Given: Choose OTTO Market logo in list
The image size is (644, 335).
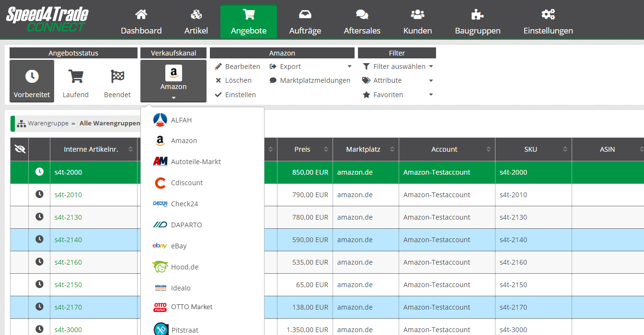Looking at the screenshot, I should click(160, 307).
